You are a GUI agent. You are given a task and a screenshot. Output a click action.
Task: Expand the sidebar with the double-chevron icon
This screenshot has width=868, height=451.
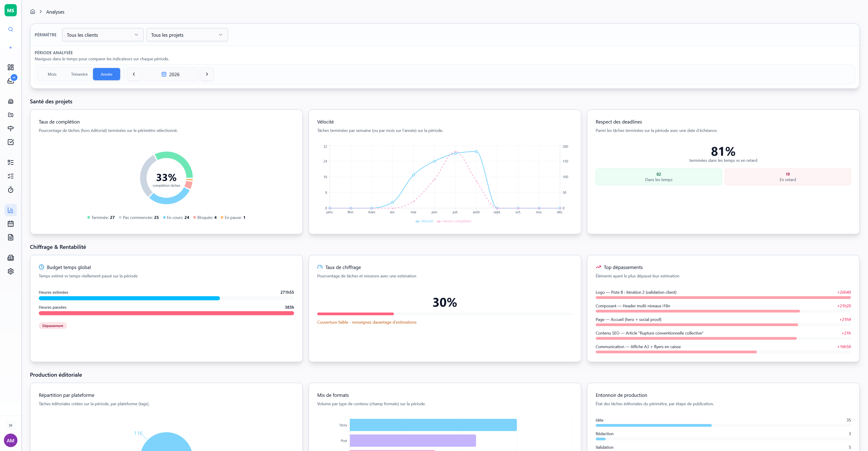(10, 425)
